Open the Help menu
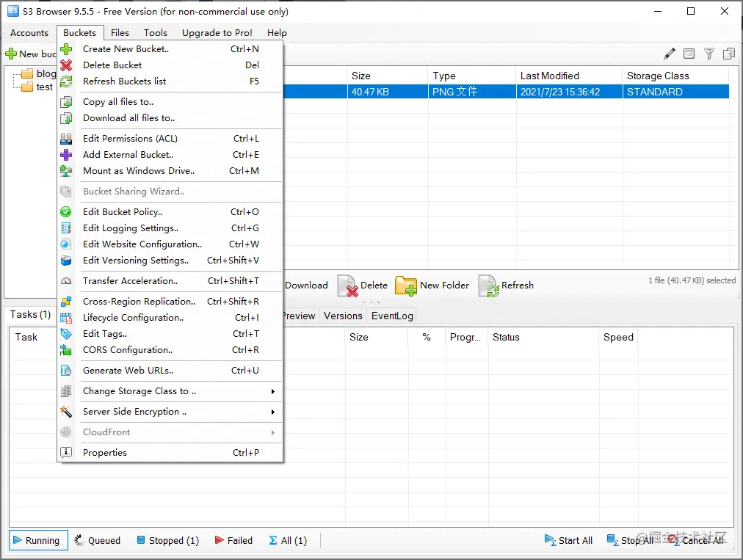Image resolution: width=743 pixels, height=560 pixels. (277, 33)
